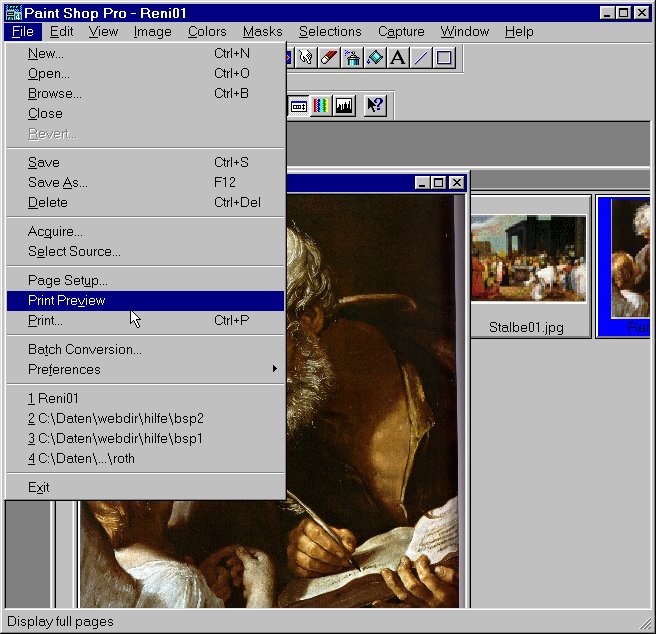Click the context Help pointer icon
Screen dimensions: 656x634
pyautogui.click(x=375, y=105)
